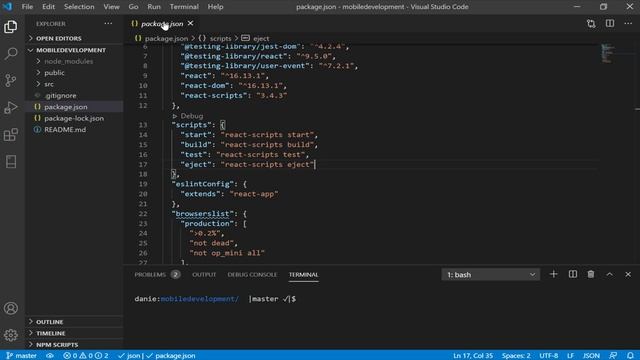Viewport: 640px width, 360px height.
Task: Click 'Ln 17, Col 35' in status bar
Action: (x=473, y=356)
